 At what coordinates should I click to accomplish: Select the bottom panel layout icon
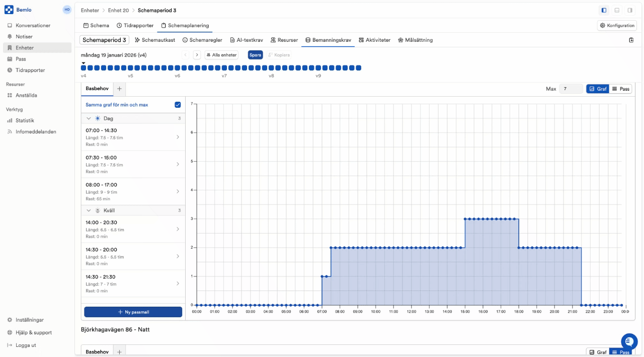point(617,10)
